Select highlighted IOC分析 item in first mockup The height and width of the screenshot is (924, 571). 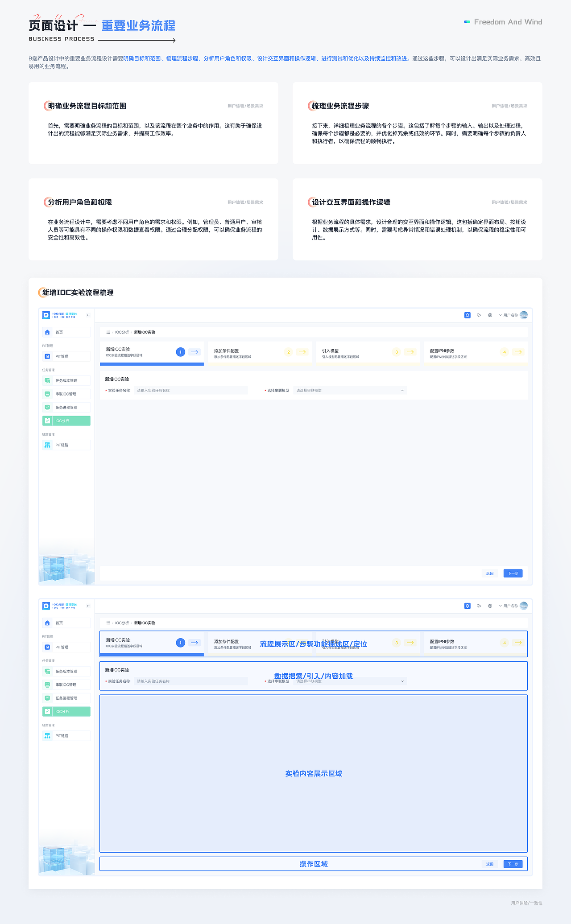[x=66, y=421]
